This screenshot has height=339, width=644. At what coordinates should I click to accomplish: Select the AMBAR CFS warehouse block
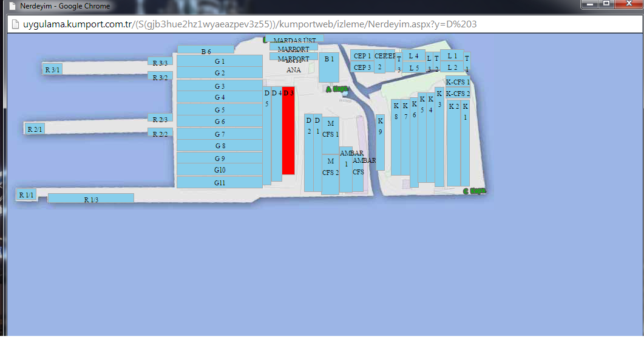[x=358, y=173]
